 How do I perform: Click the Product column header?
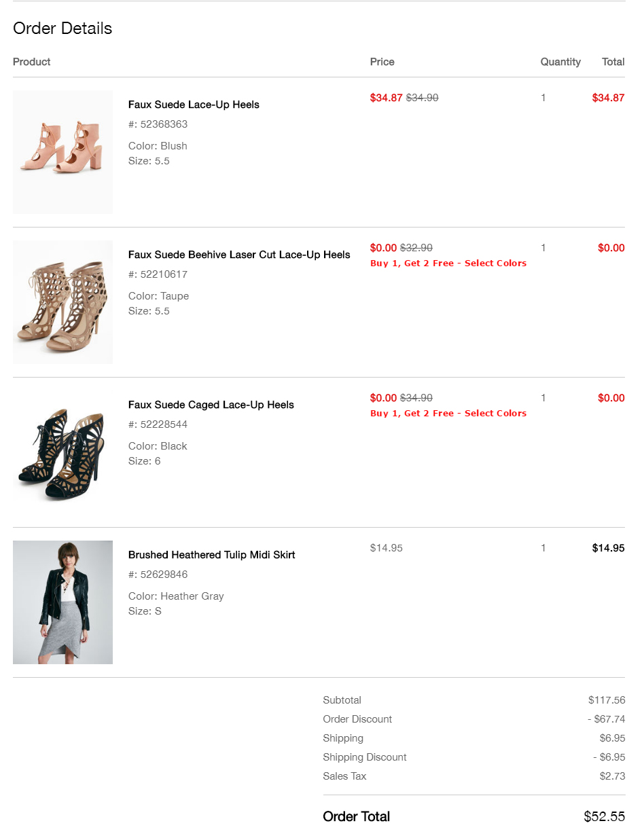[x=32, y=62]
